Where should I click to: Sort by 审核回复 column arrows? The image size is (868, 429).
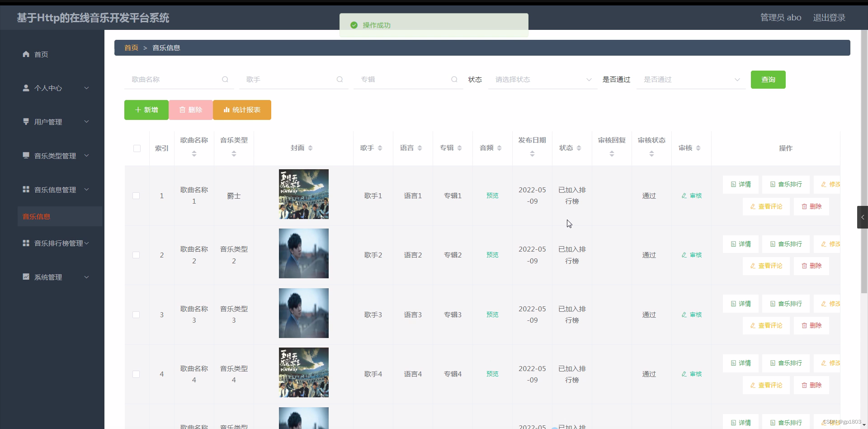pos(612,154)
